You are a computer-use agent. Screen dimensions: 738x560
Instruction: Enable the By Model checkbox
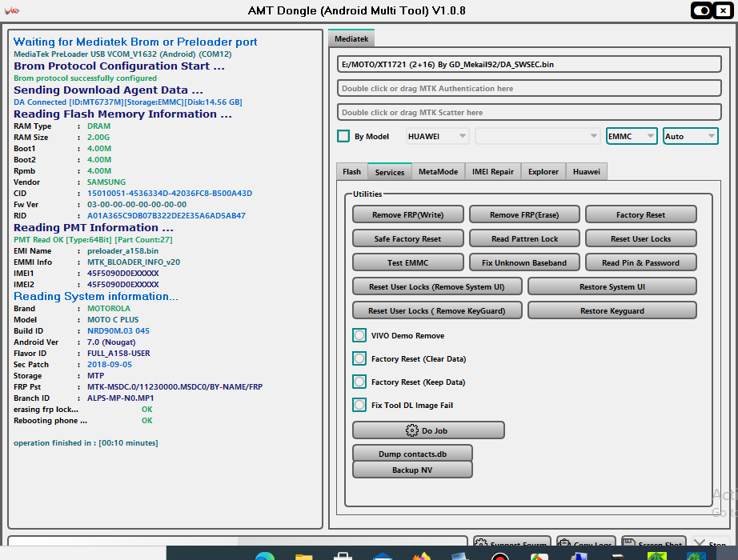[343, 136]
